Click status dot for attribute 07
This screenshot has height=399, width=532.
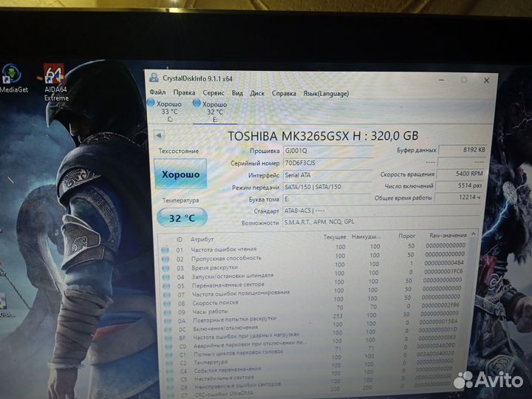tap(167, 295)
